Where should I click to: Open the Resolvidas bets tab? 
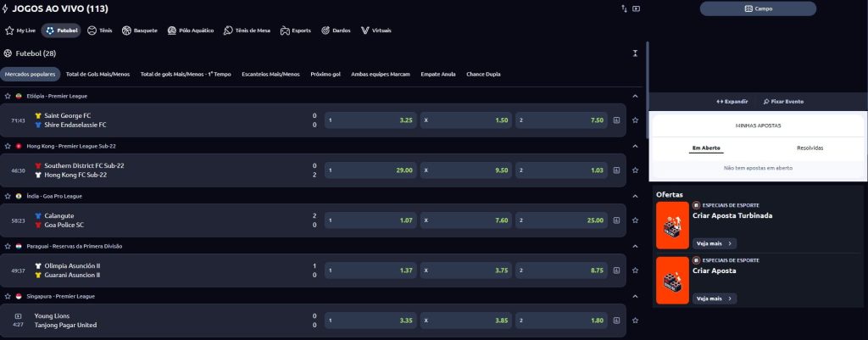point(810,148)
